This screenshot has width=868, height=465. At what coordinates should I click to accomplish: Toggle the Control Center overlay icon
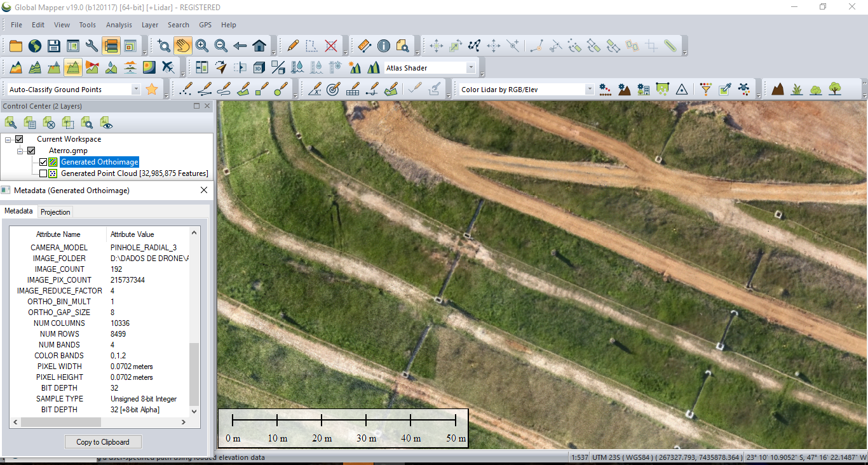111,46
